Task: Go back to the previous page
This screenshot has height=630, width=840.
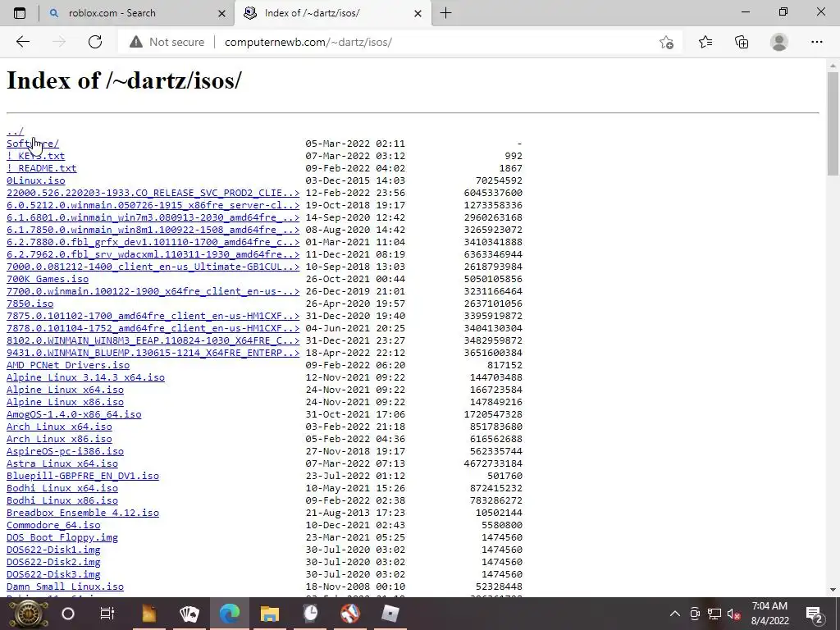Action: 22,42
